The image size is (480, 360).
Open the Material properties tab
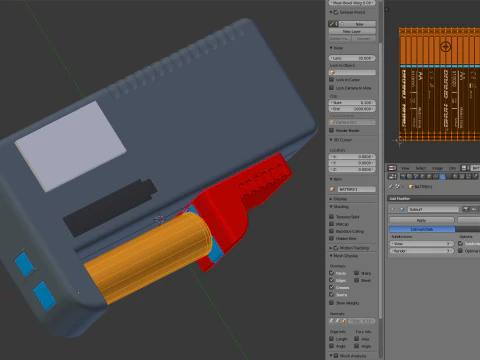(x=455, y=176)
